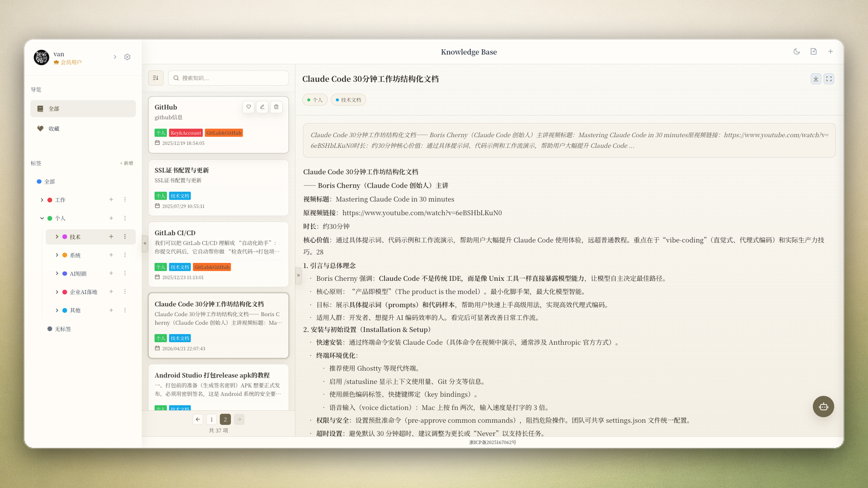
Task: Click the plus icon in top header
Action: tap(831, 52)
